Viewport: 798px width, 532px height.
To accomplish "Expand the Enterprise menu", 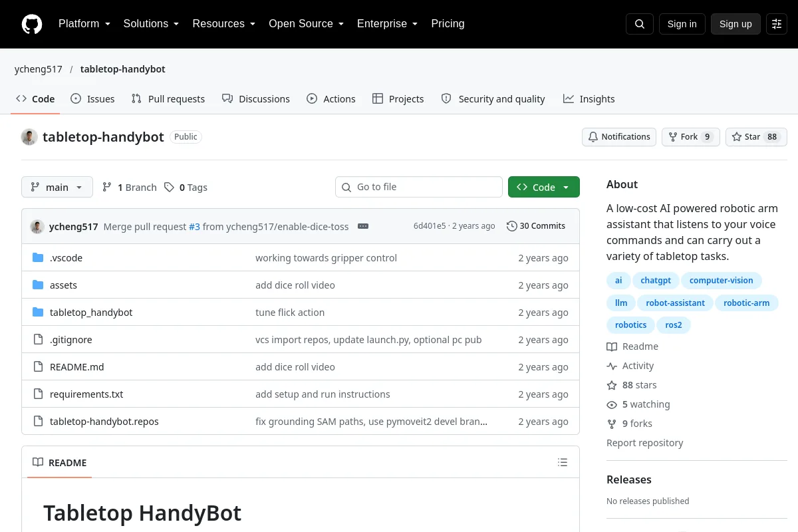I will (x=387, y=24).
